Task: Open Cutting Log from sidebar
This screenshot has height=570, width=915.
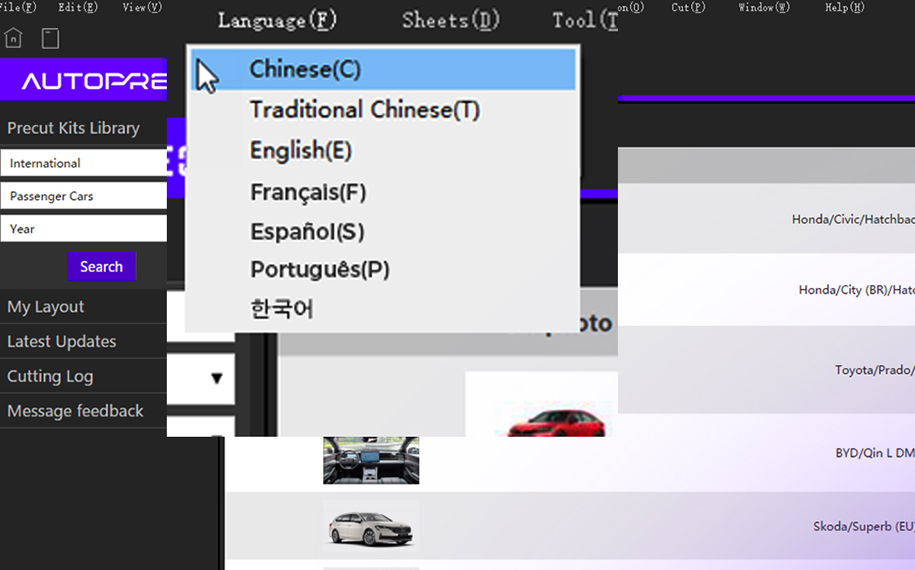Action: [x=50, y=376]
